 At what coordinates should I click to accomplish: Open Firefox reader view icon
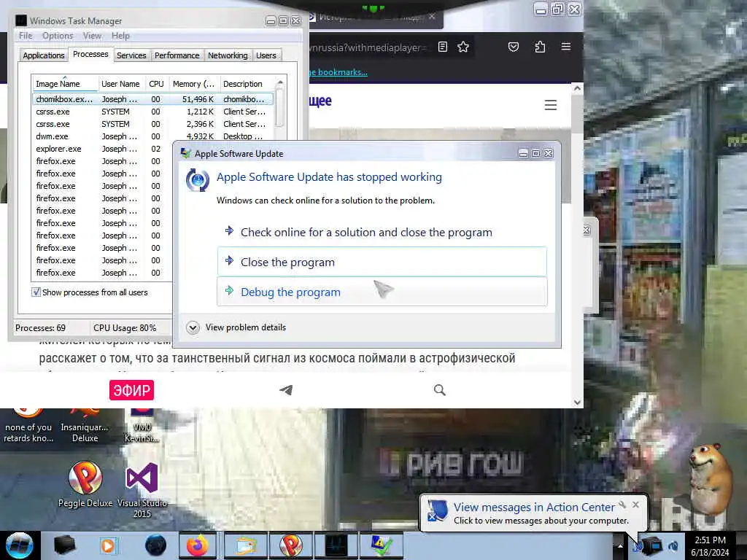point(443,47)
